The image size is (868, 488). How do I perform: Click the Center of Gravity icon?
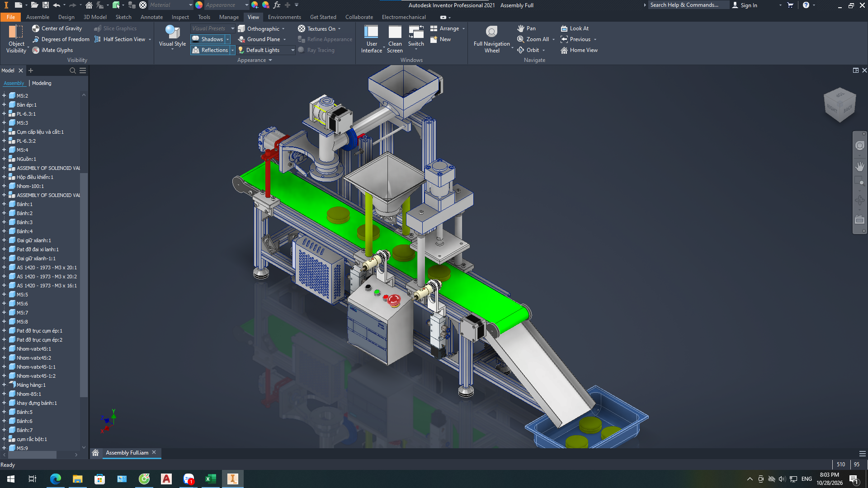(x=36, y=28)
